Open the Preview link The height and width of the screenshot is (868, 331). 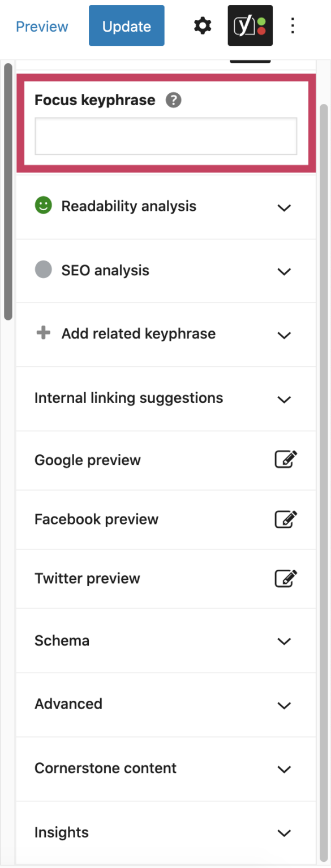41,26
